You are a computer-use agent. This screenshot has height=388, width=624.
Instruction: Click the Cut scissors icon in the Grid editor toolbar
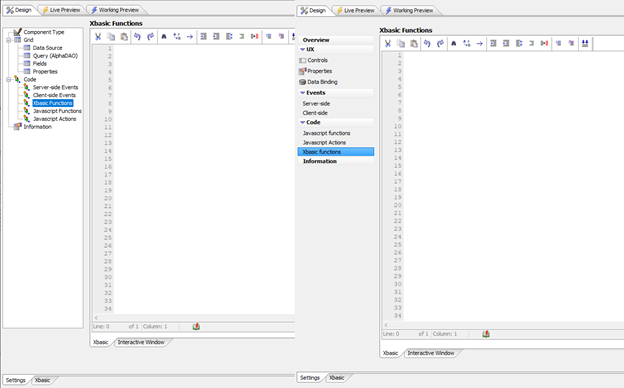98,37
